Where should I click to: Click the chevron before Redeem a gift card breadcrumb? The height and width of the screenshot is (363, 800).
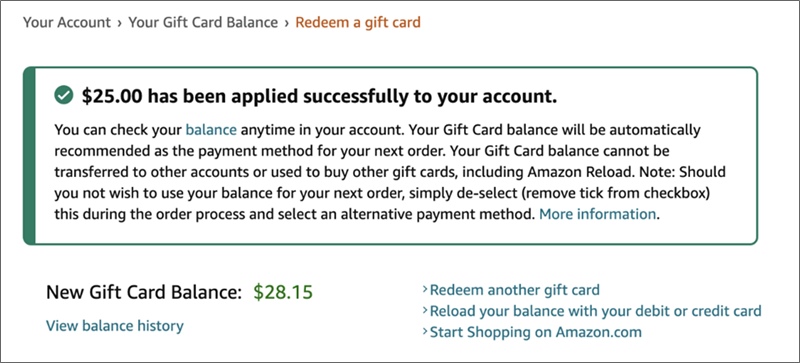(287, 23)
